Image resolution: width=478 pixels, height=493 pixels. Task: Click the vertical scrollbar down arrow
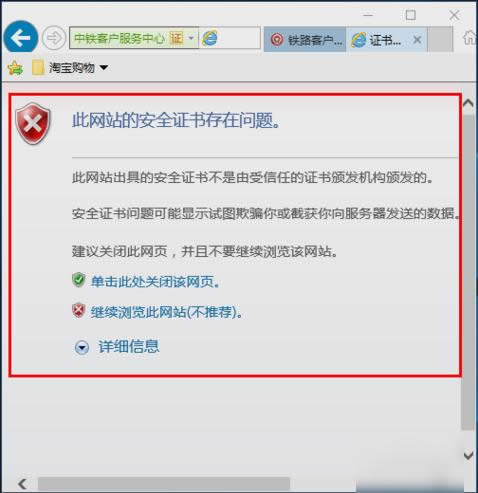(x=469, y=455)
